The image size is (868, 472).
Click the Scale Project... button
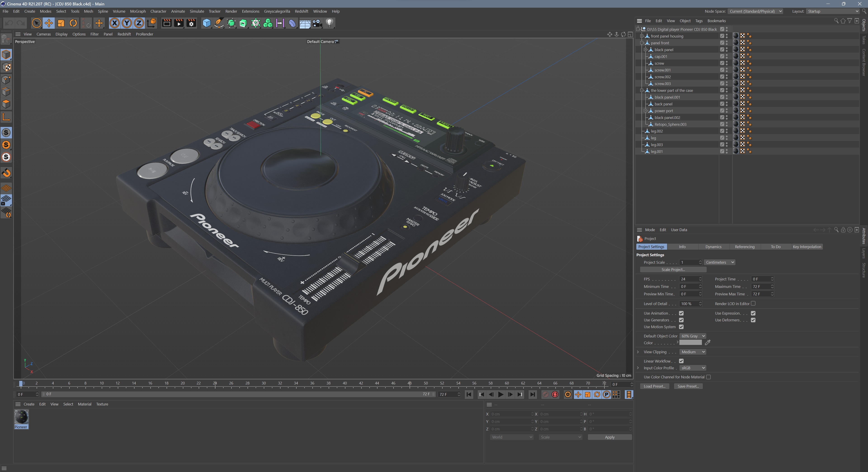click(673, 270)
